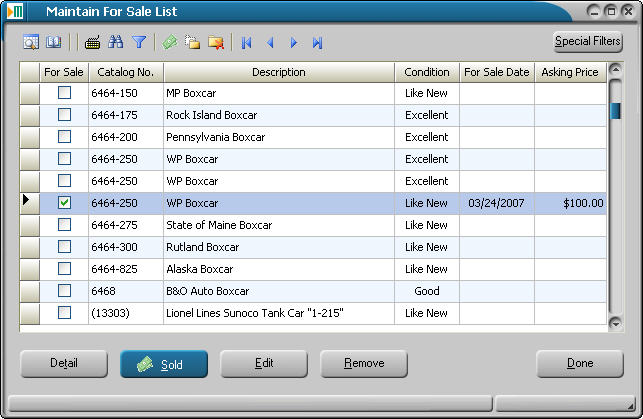This screenshot has height=419, width=643.
Task: Click the open book toolbar icon
Action: (x=54, y=43)
